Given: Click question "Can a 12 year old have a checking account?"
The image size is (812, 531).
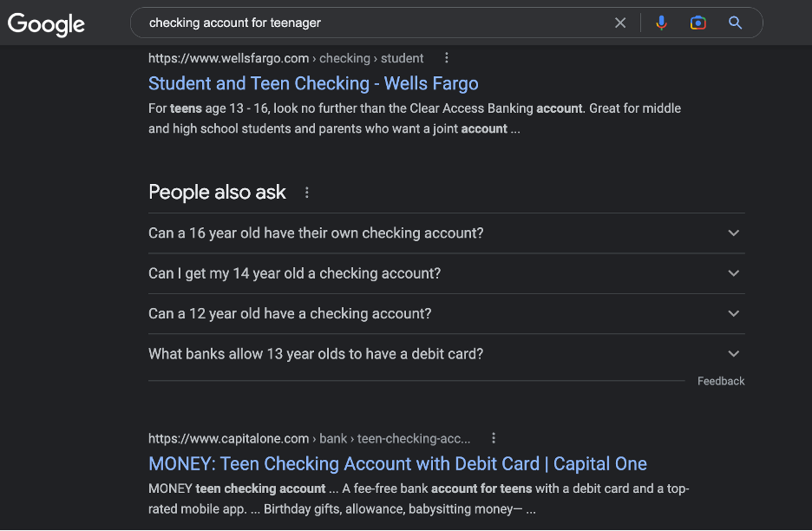Looking at the screenshot, I should (x=290, y=313).
